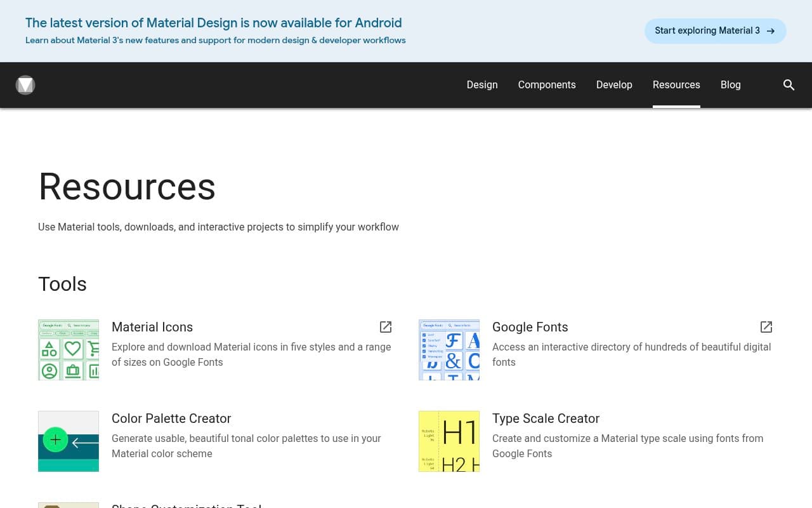Click the yellow Type Scale Creator thumbnail
812x508 pixels.
pos(449,441)
